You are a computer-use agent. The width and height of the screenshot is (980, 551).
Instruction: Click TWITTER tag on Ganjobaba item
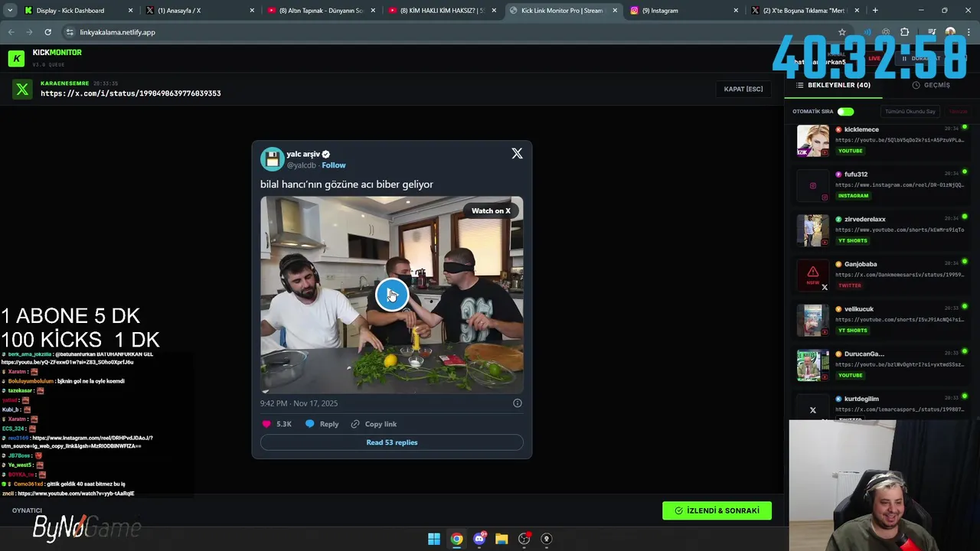point(849,285)
